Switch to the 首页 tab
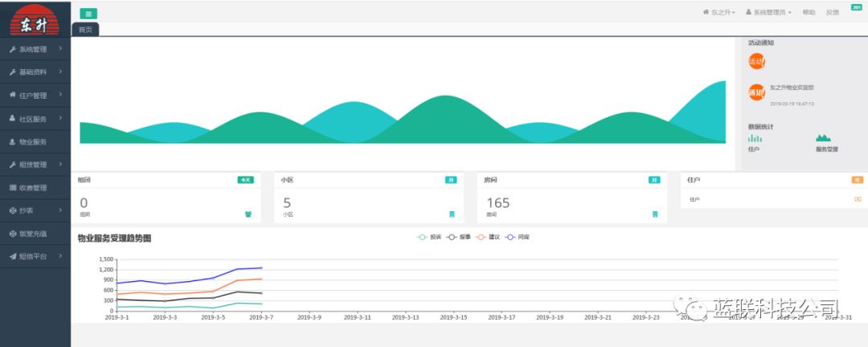The width and height of the screenshot is (868, 347). click(x=85, y=30)
